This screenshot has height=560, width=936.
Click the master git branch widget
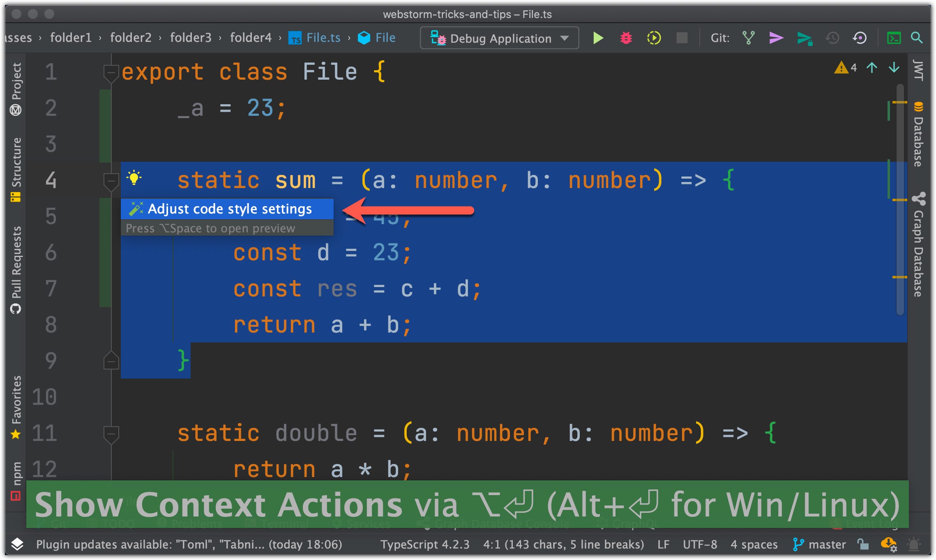point(820,544)
